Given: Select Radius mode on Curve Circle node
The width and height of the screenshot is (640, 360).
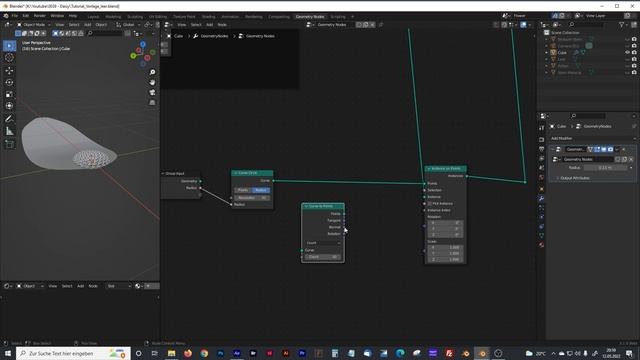Looking at the screenshot, I should pyautogui.click(x=260, y=190).
